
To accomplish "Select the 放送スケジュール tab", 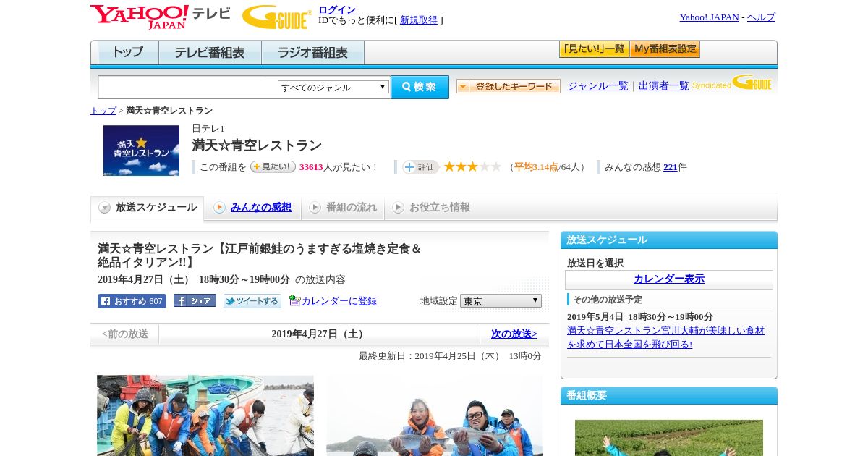I will [x=148, y=208].
